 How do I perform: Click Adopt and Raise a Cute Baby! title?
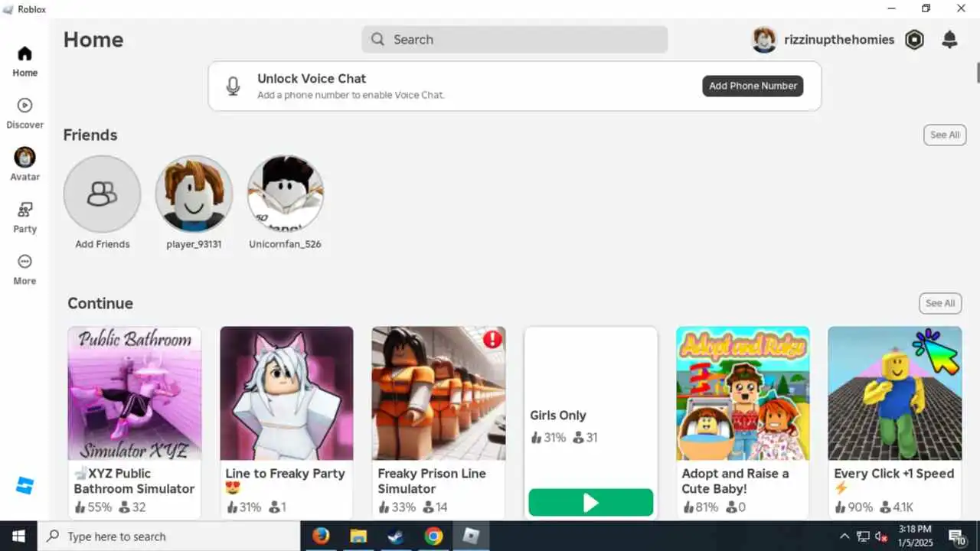735,481
